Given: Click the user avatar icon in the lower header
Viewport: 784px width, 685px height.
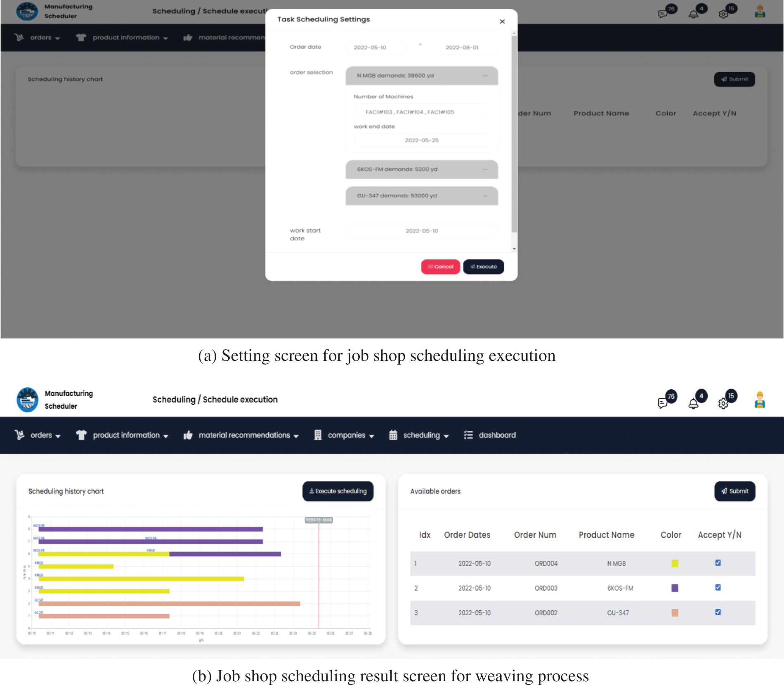Looking at the screenshot, I should click(760, 400).
